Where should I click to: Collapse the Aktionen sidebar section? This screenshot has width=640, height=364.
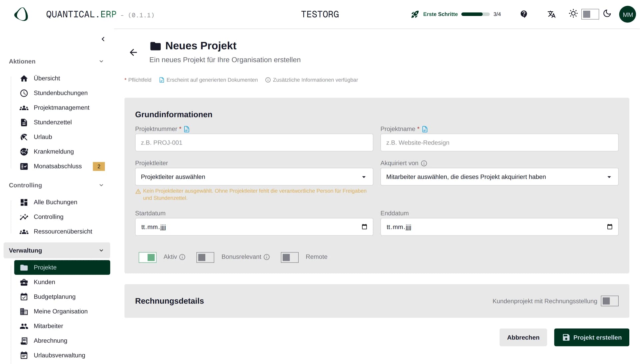pyautogui.click(x=57, y=61)
